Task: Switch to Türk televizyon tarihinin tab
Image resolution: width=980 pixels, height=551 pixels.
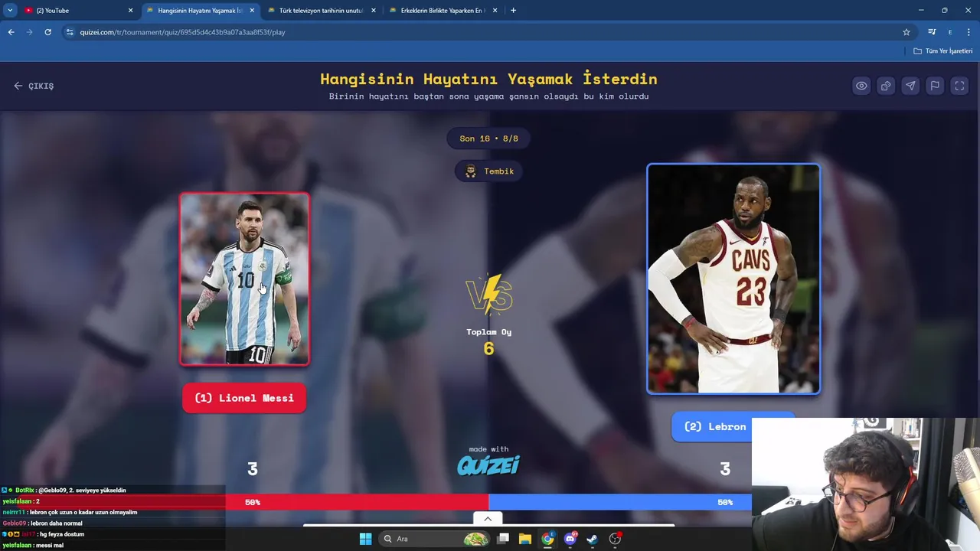Action: pyautogui.click(x=320, y=11)
